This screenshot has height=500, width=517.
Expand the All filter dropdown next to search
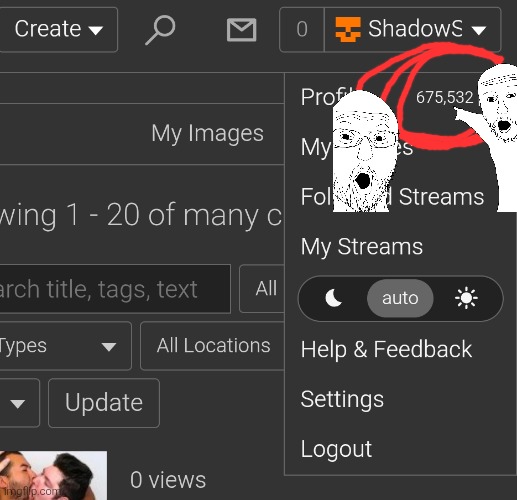coord(262,289)
